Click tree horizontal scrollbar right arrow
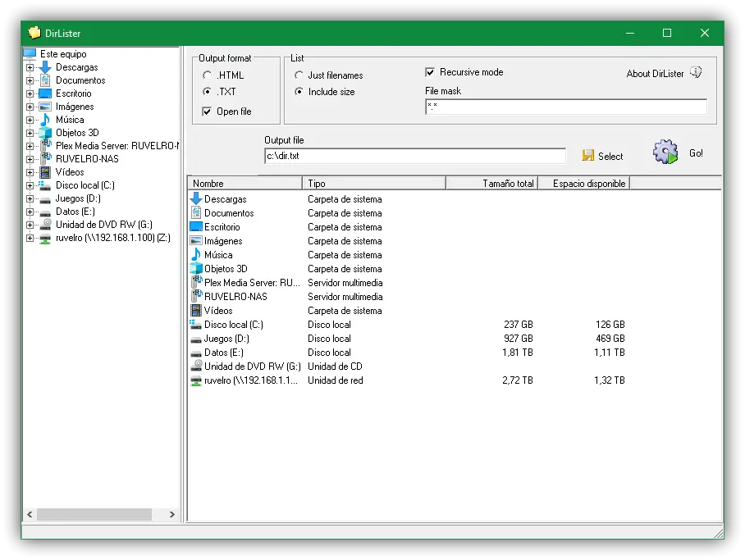Screen dimensions: 745x560 172,514
